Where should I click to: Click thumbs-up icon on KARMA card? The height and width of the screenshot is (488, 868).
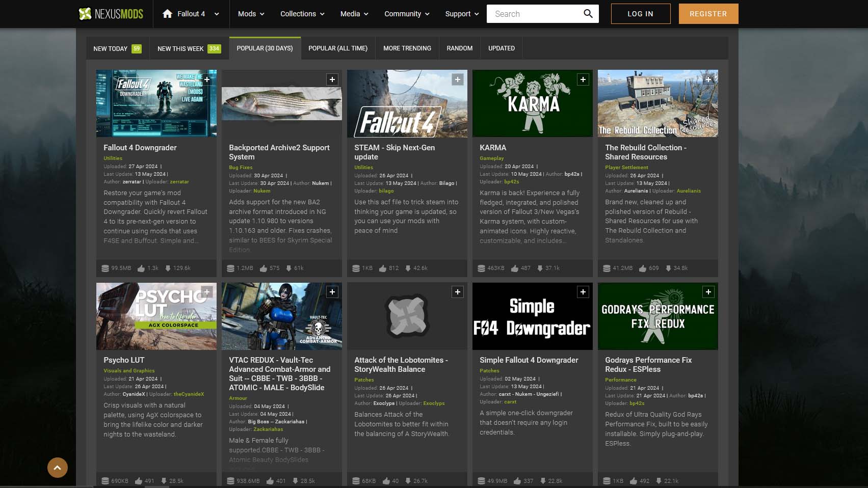tap(515, 268)
